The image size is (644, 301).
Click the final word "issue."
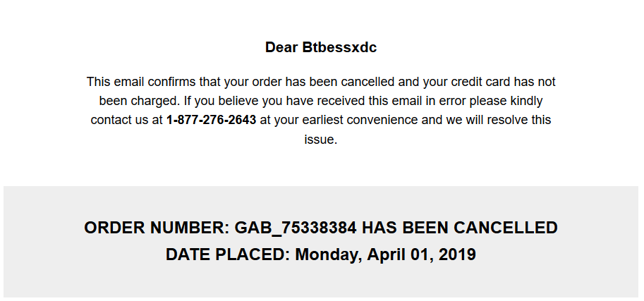click(x=321, y=139)
